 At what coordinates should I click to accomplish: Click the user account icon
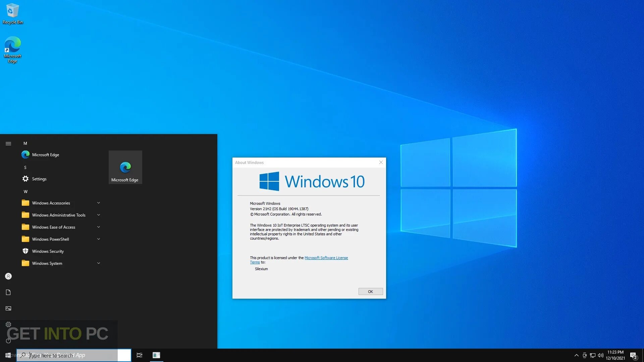point(8,276)
